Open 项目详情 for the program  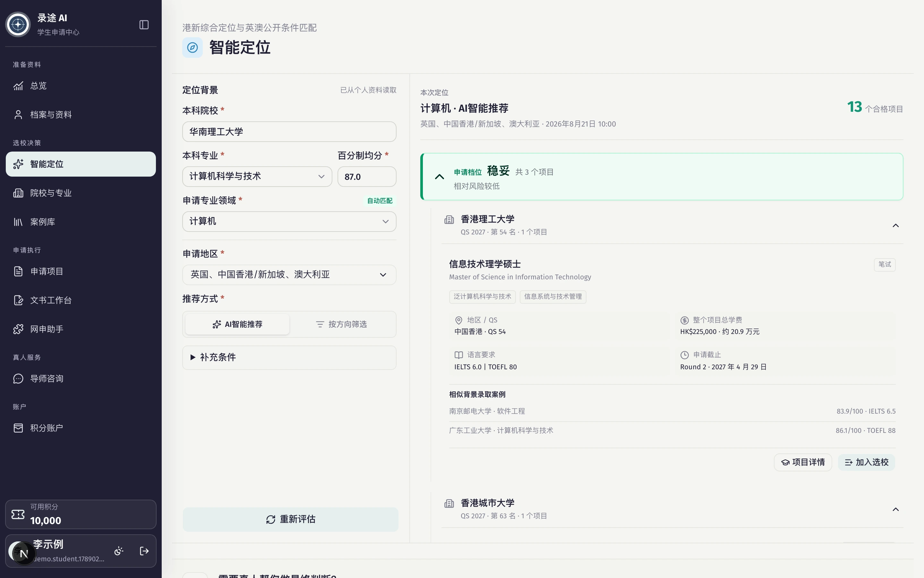click(x=803, y=462)
